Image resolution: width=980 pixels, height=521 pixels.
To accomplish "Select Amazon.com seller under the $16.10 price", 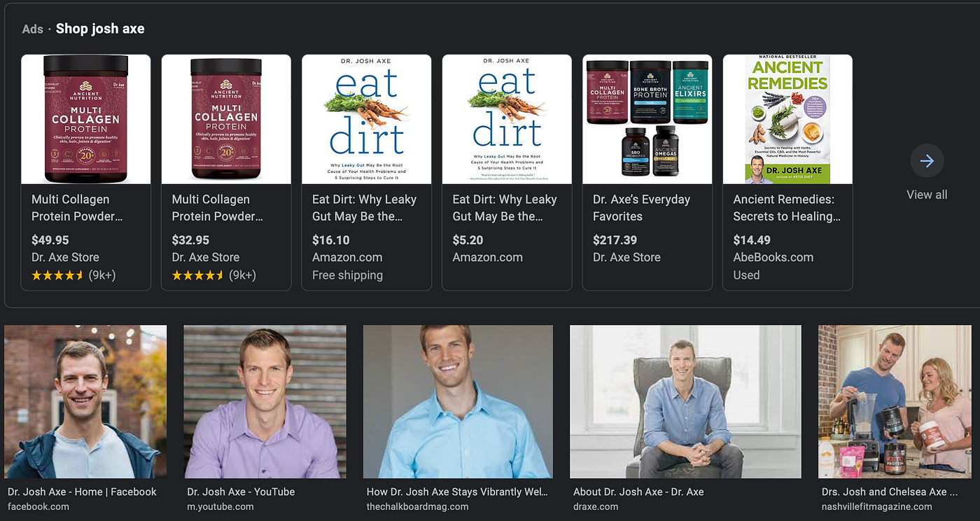I will 347,258.
